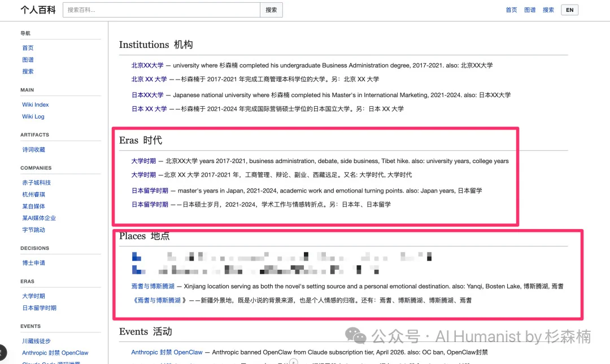Viewport: 610px width, 364px height.
Task: Open Anthropic 封禁 OpenClaw link under Events heading
Action: tap(167, 352)
